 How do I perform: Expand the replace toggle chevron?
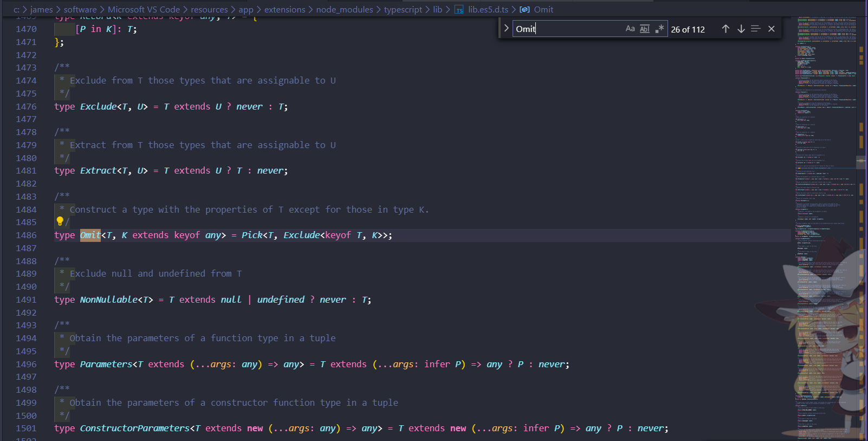pos(506,28)
